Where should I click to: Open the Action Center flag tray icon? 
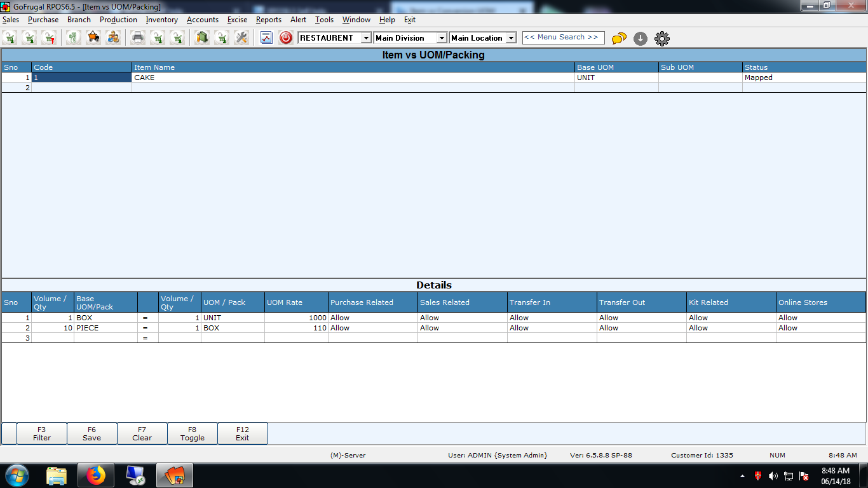(x=804, y=476)
